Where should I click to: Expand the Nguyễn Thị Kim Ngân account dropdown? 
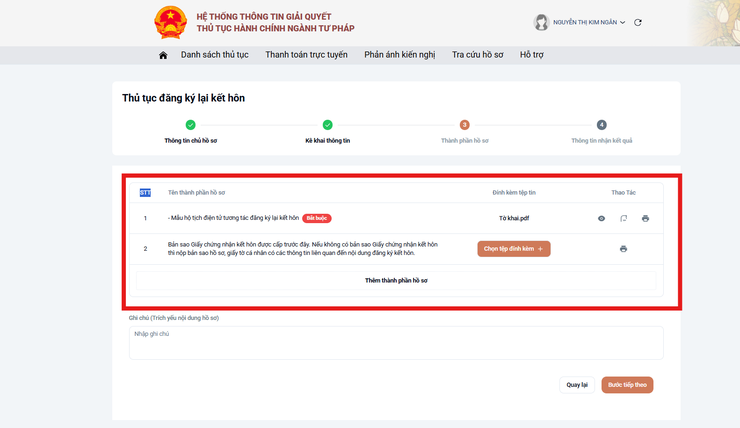tap(589, 22)
